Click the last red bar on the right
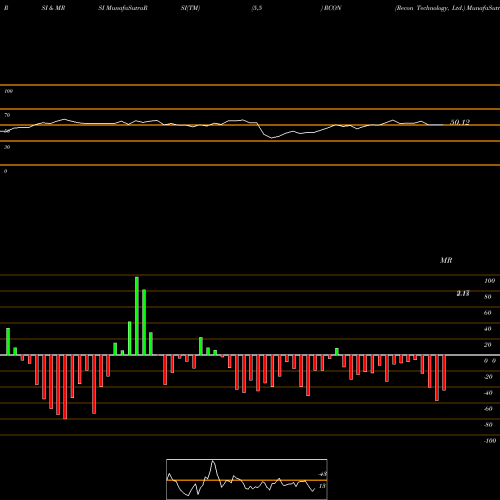This screenshot has width=500, height=500. (444, 373)
